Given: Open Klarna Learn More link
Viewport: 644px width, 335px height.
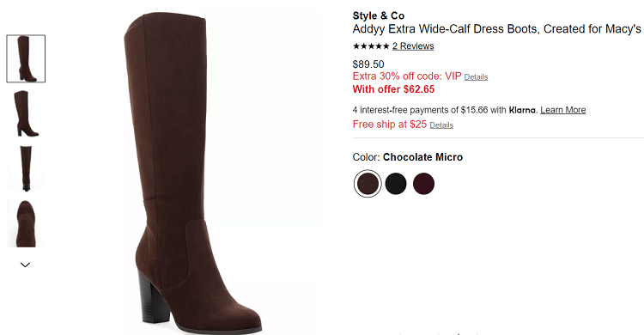Looking at the screenshot, I should pos(562,110).
